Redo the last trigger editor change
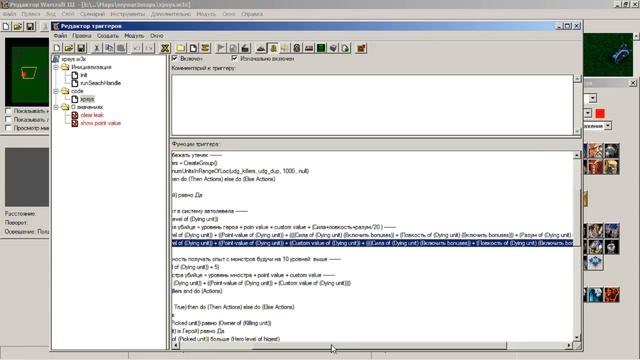 (149, 48)
